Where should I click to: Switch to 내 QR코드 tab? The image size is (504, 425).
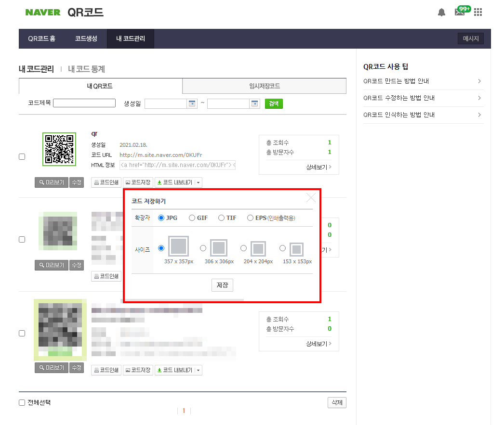(x=100, y=86)
